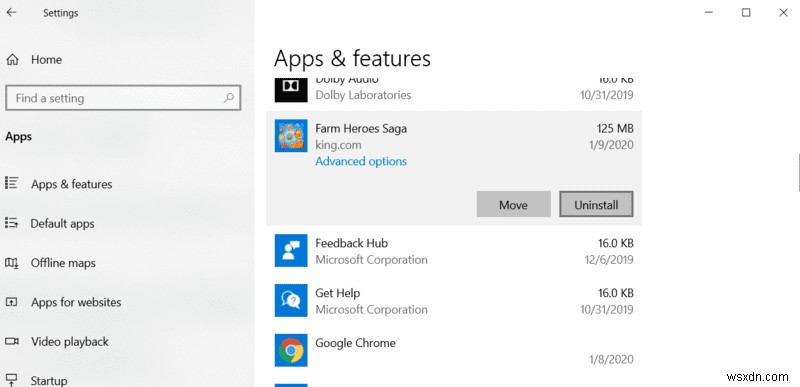Click the Apps for websites sidebar icon
800x387 pixels.
coord(12,302)
